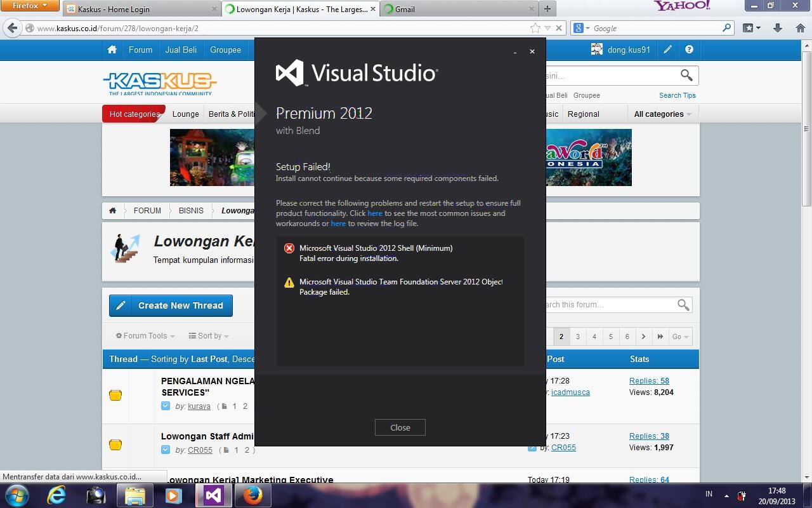The width and height of the screenshot is (812, 508).
Task: Open the help question mark icon
Action: tap(689, 50)
